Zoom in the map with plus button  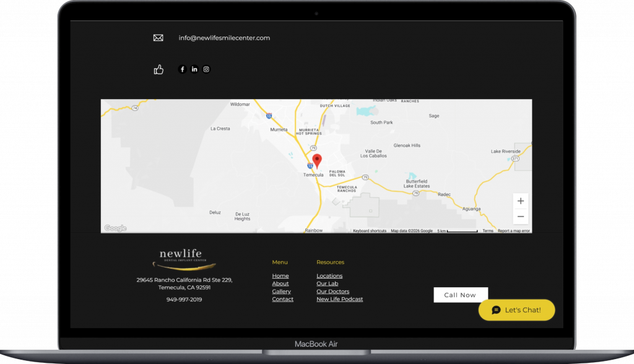[521, 201]
